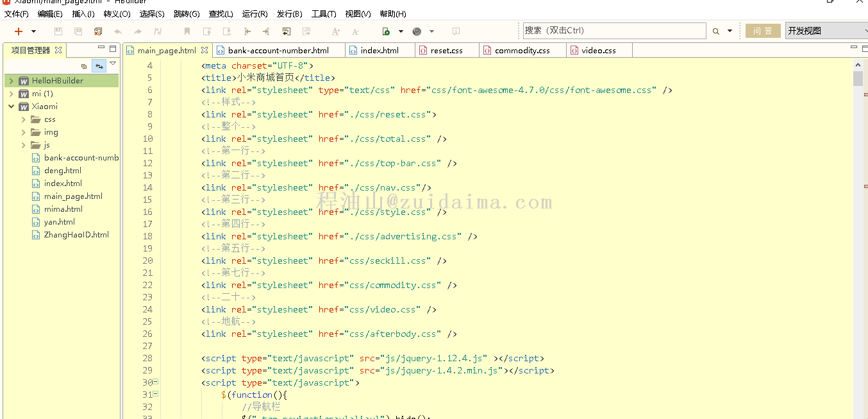Open the 转义(O) menu
The image size is (868, 419).
[x=117, y=13]
